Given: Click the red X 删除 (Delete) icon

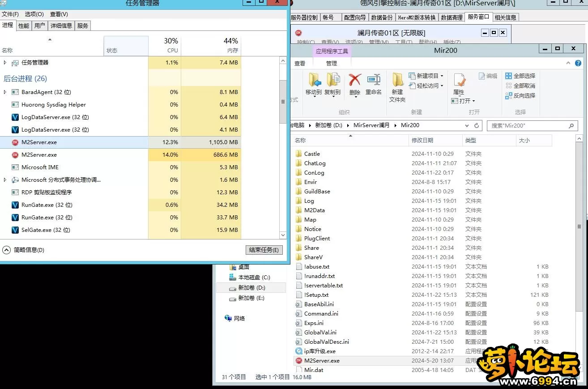Looking at the screenshot, I should pos(354,80).
